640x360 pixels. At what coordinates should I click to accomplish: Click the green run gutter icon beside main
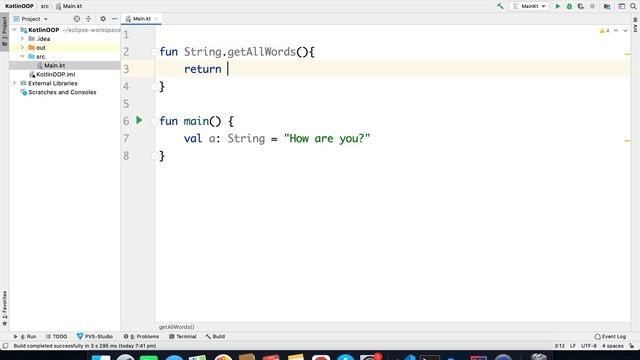139,120
